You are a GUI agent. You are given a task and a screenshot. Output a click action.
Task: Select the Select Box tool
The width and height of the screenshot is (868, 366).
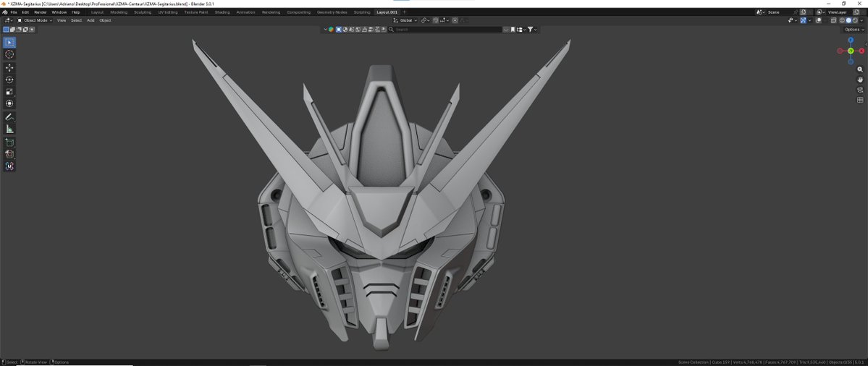pos(9,43)
